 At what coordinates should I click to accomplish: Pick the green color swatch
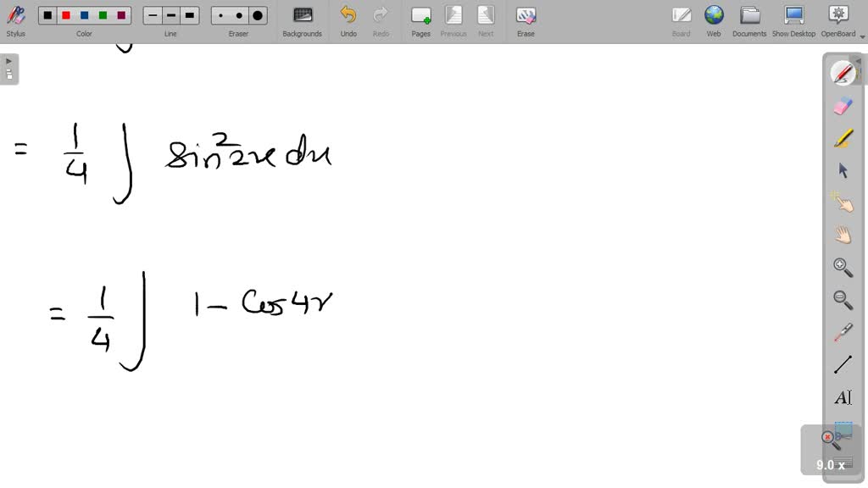pos(103,14)
